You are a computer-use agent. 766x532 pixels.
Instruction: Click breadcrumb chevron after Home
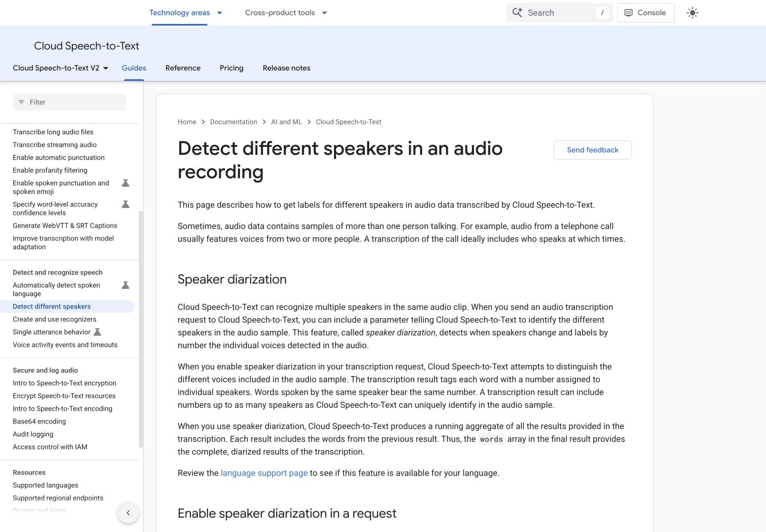pos(203,122)
